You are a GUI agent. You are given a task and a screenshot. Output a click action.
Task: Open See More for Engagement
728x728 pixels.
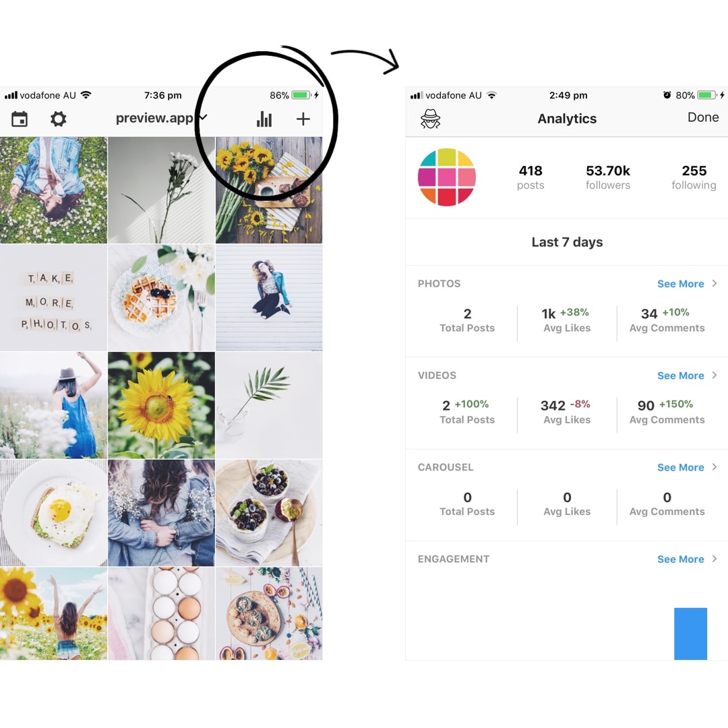(x=681, y=559)
